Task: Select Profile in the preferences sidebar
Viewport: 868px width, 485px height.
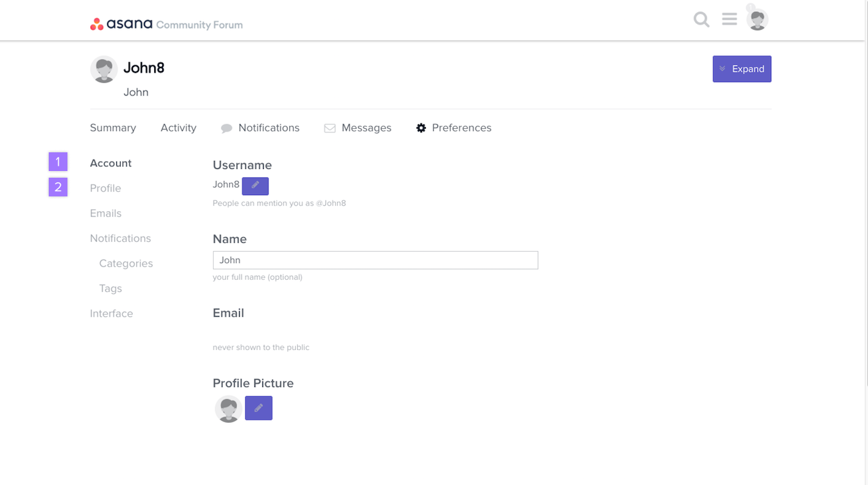Action: coord(105,188)
